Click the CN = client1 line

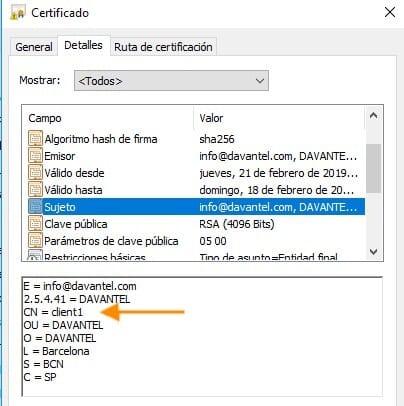pos(53,312)
